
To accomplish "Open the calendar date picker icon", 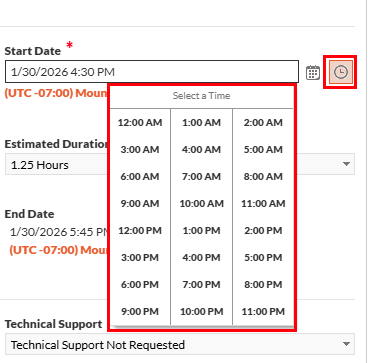I will point(313,72).
